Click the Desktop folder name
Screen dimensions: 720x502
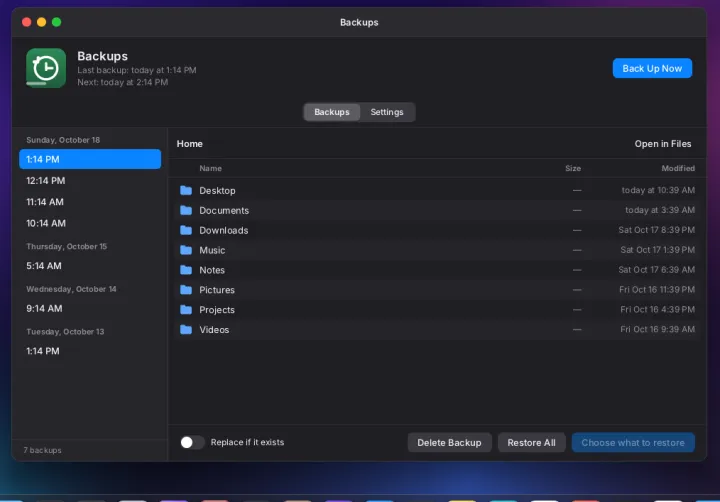tap(217, 191)
